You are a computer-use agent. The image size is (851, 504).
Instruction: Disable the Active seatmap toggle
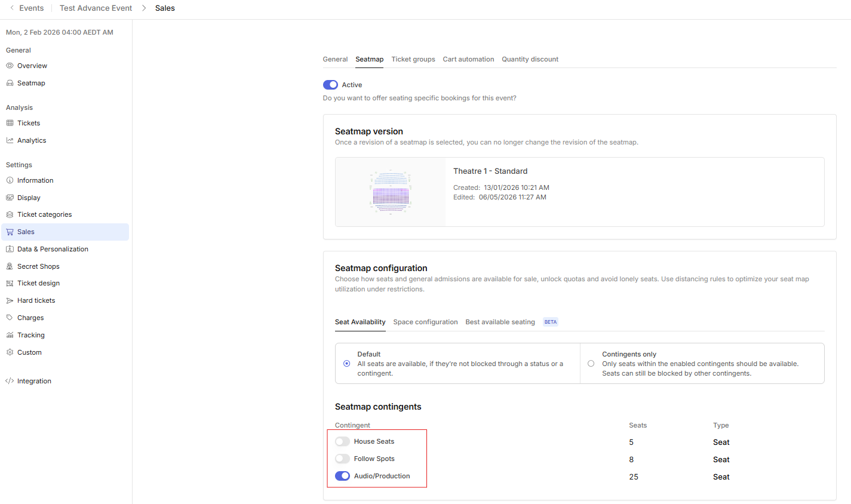tap(330, 85)
